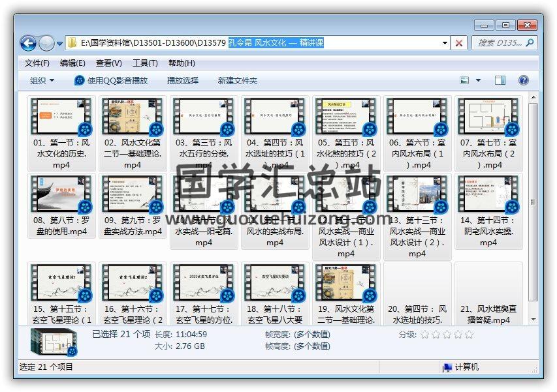The height and width of the screenshot is (392, 557).
Task: Expand recent pages dropdown next to Forward
Action: click(59, 44)
